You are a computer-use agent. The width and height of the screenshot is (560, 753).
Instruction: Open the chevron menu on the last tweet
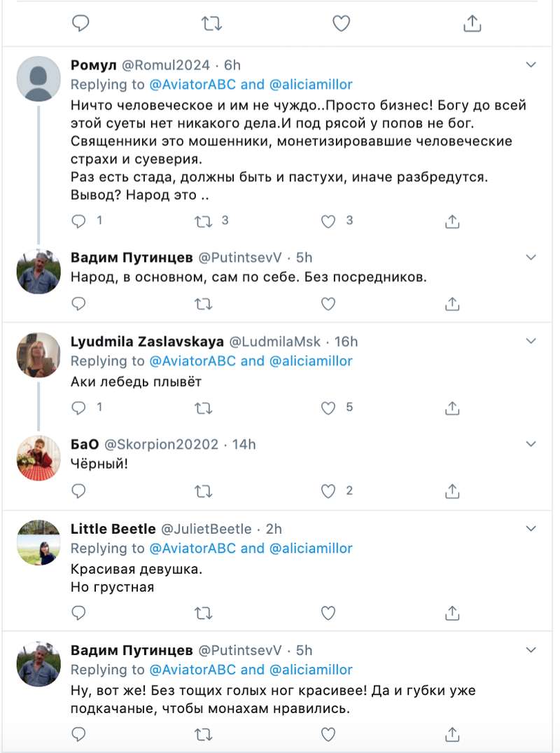tap(531, 650)
